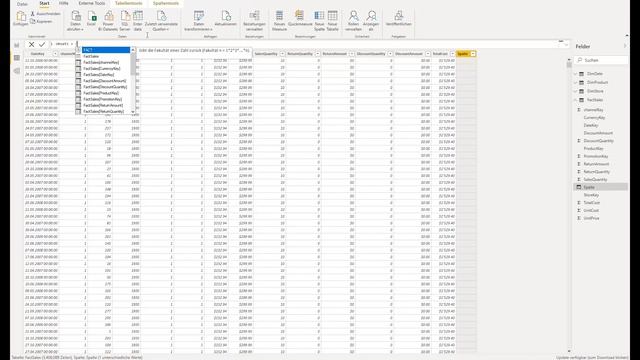Open the ReturnAmount column filter dropdown

tap(351, 54)
